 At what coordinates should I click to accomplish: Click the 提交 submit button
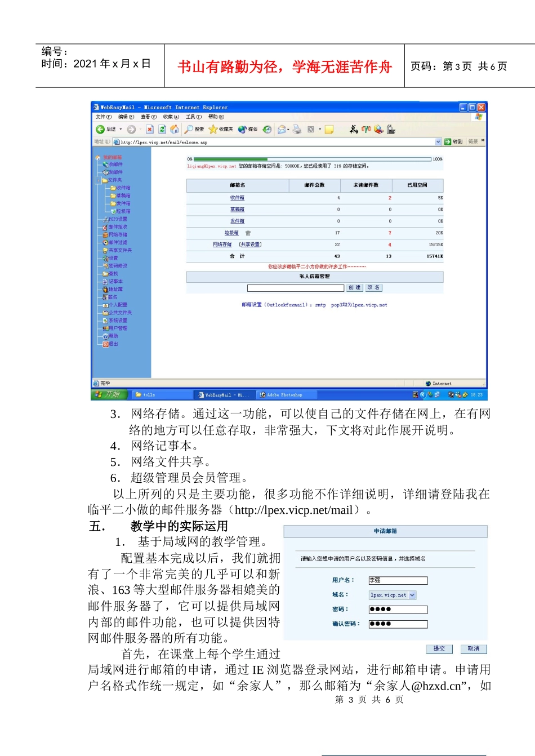click(439, 649)
